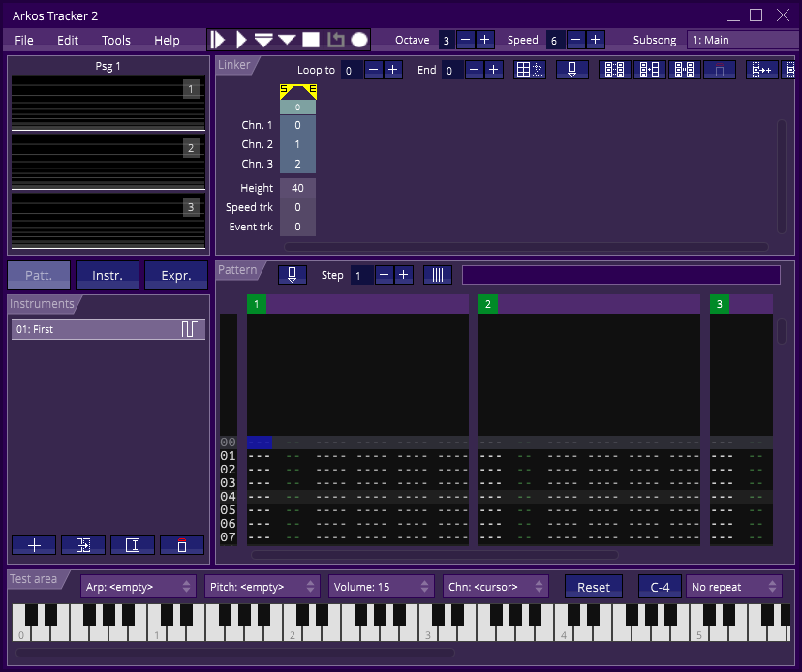
Task: Increase the Octave value
Action: pyautogui.click(x=485, y=40)
